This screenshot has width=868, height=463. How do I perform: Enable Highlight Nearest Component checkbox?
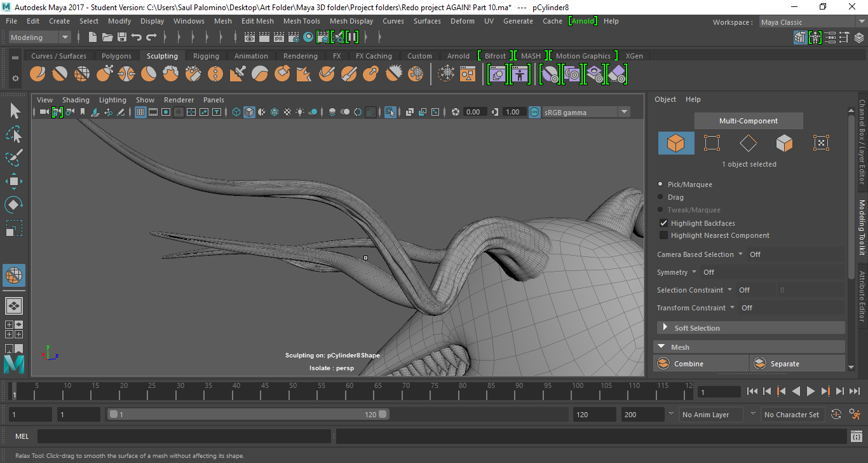[x=663, y=235]
